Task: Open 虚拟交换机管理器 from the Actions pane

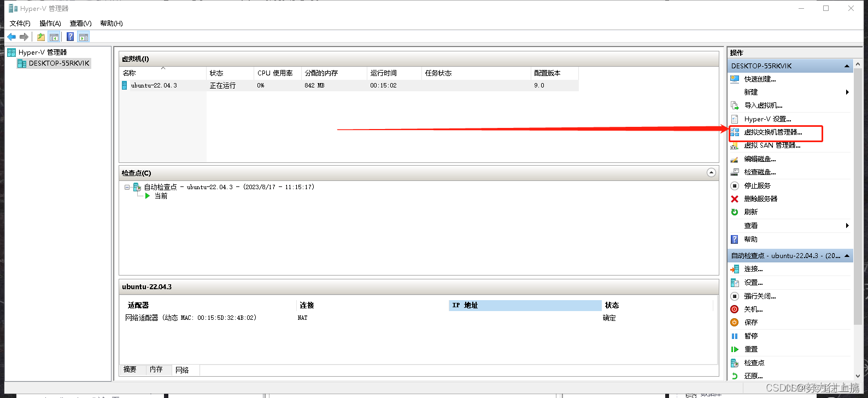Action: tap(773, 132)
